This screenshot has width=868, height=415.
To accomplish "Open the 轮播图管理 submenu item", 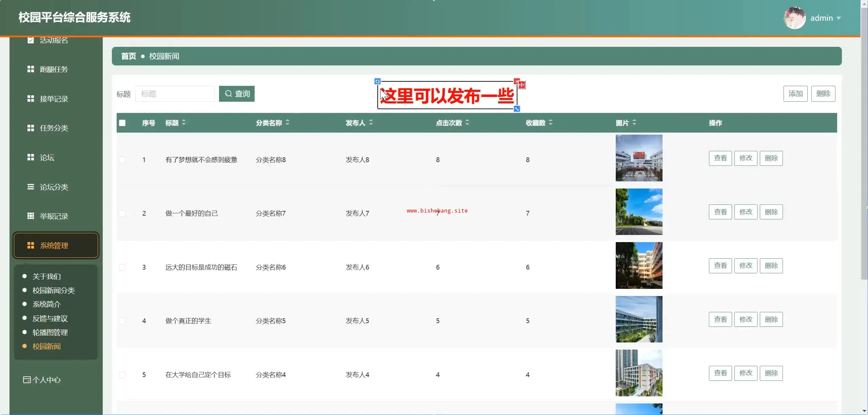I will coord(50,332).
